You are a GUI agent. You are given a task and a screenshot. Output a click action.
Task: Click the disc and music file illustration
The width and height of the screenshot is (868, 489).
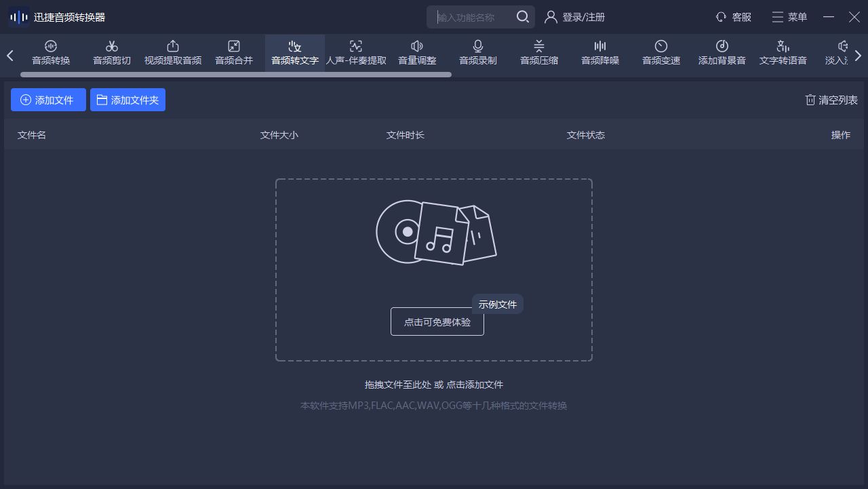pyautogui.click(x=436, y=232)
